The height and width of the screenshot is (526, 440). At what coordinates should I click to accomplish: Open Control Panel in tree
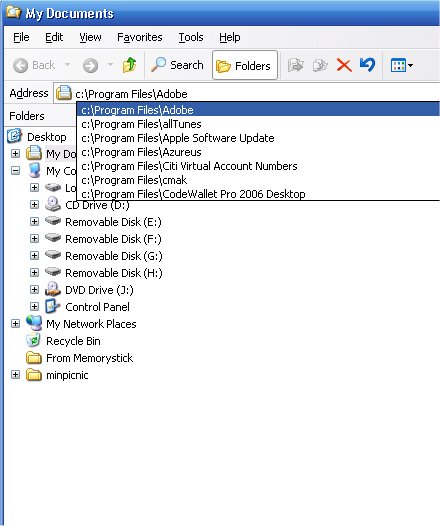point(97,307)
